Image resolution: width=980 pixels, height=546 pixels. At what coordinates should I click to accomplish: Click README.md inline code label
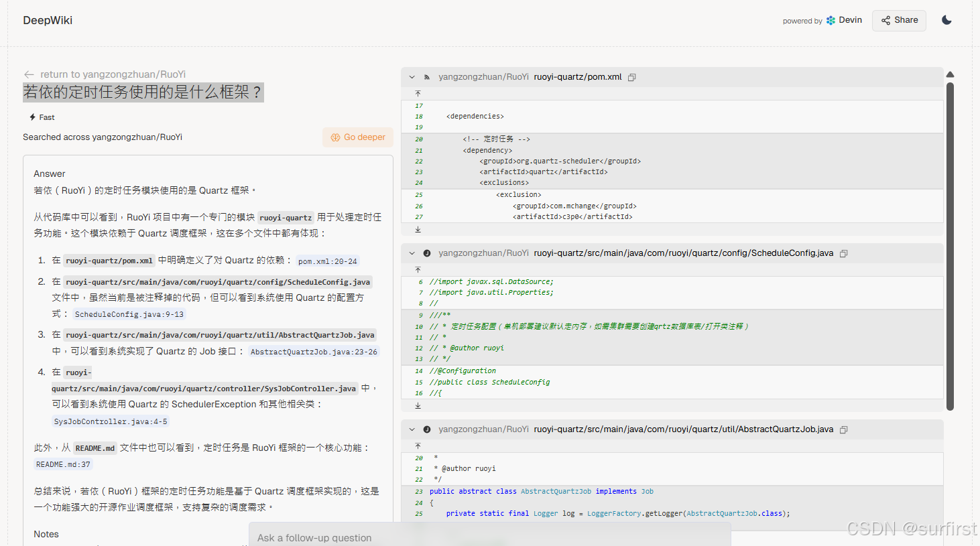pyautogui.click(x=95, y=448)
